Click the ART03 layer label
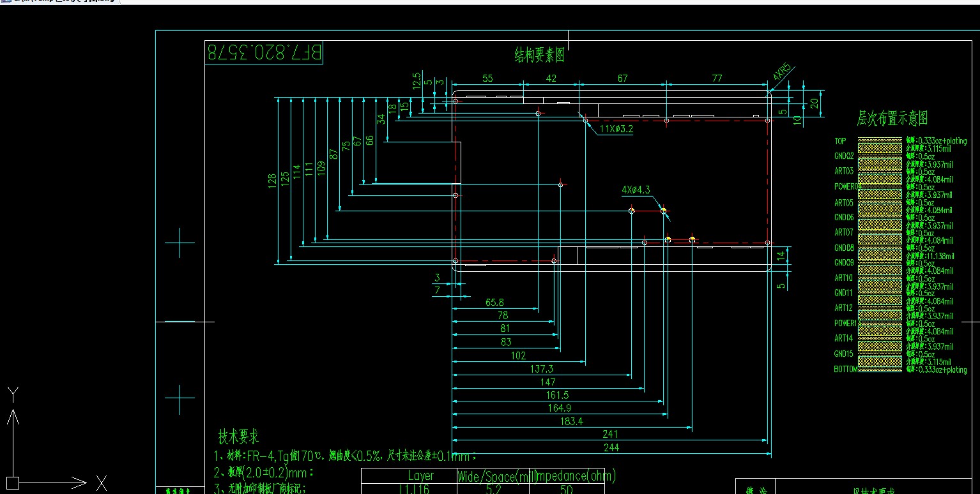The height and width of the screenshot is (494, 980). 844,171
